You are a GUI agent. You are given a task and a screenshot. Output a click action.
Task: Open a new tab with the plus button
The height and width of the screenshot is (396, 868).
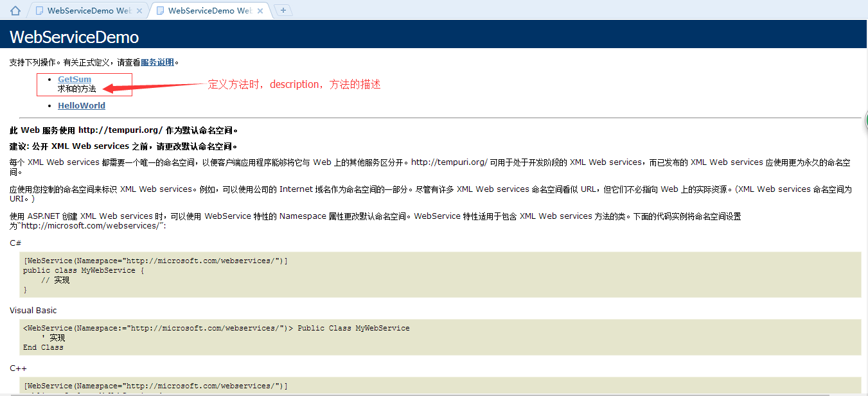pyautogui.click(x=283, y=10)
